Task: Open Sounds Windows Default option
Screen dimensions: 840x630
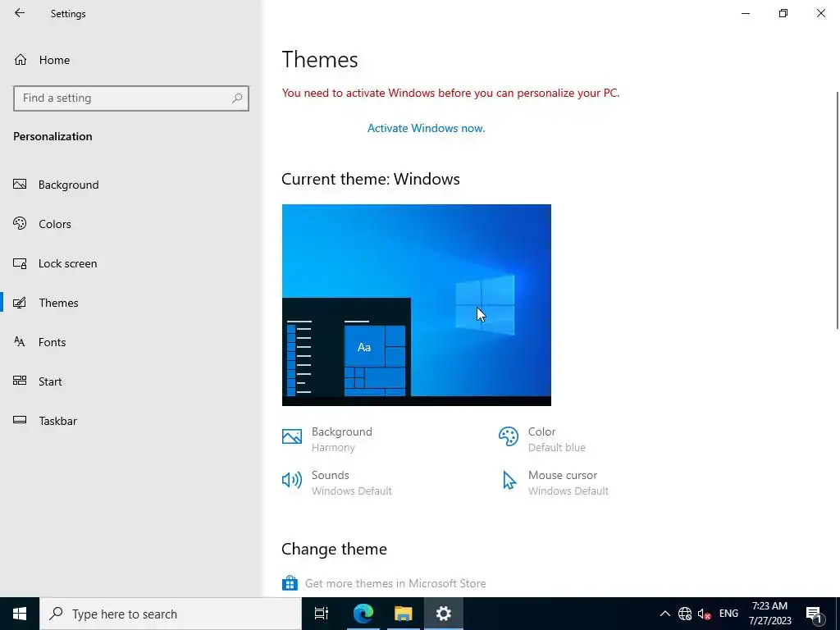Action: click(x=351, y=482)
